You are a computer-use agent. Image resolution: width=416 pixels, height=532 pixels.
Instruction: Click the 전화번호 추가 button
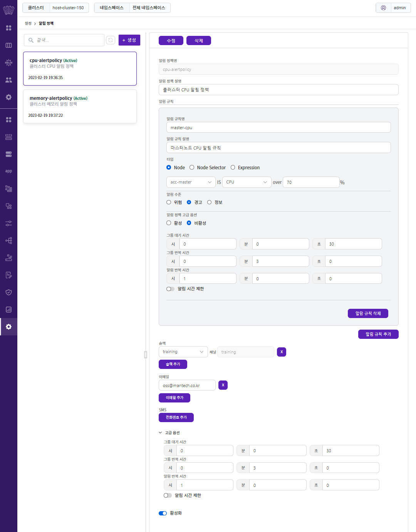pyautogui.click(x=176, y=418)
